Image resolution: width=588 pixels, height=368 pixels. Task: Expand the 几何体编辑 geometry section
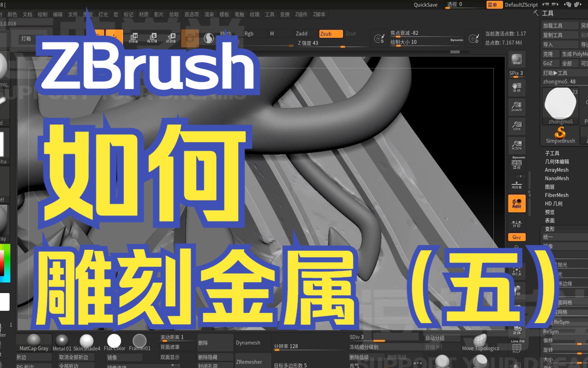[557, 162]
